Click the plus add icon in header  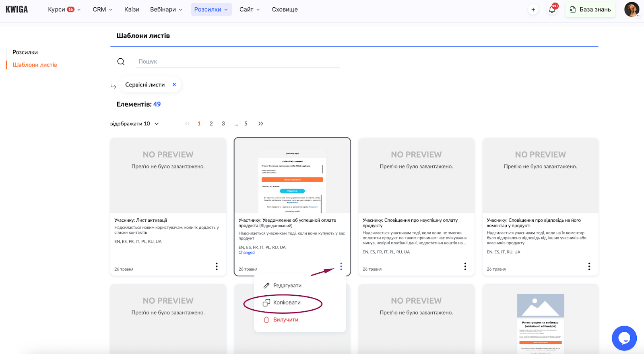(x=533, y=10)
